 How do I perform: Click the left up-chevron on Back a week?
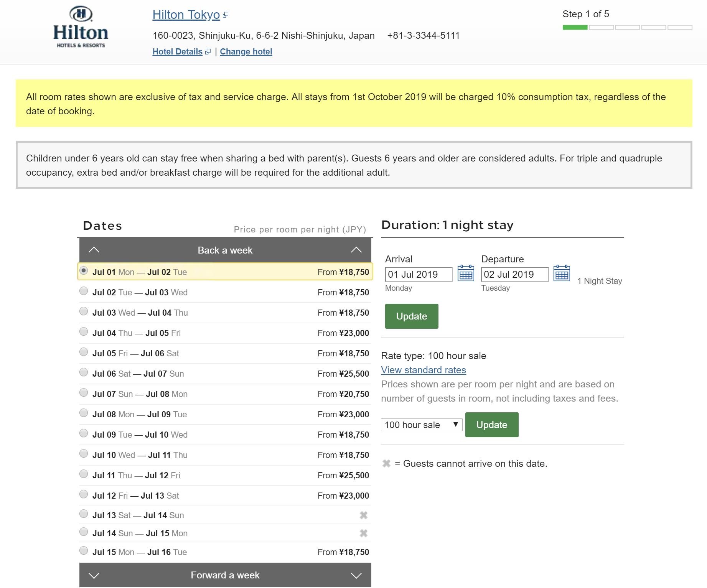tap(94, 250)
